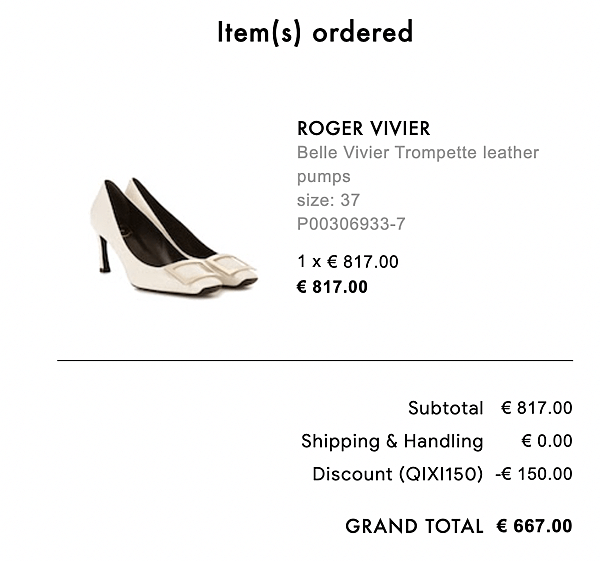The height and width of the screenshot is (561, 600).
Task: Click the black heel in product image
Action: coord(104,254)
